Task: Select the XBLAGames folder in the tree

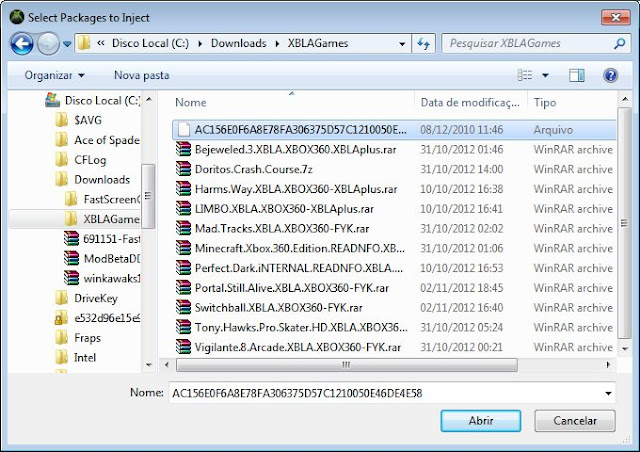Action: (x=102, y=219)
